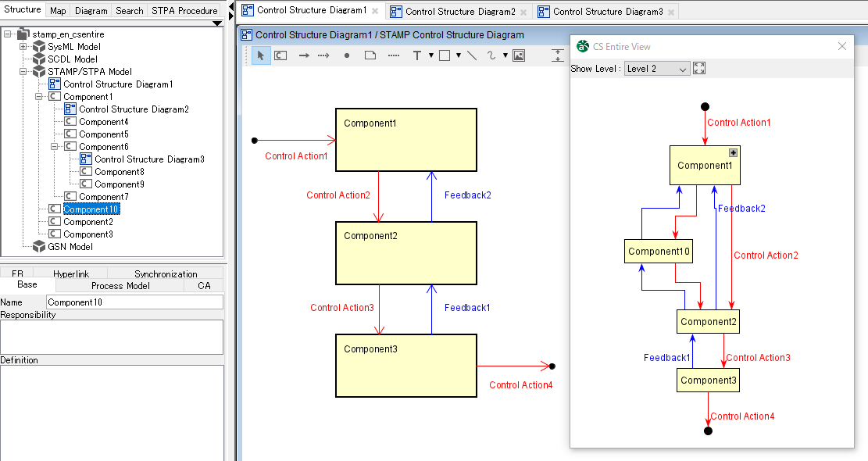The width and height of the screenshot is (868, 461).
Task: Open the freehand curve dropdown arrow
Action: [505, 55]
